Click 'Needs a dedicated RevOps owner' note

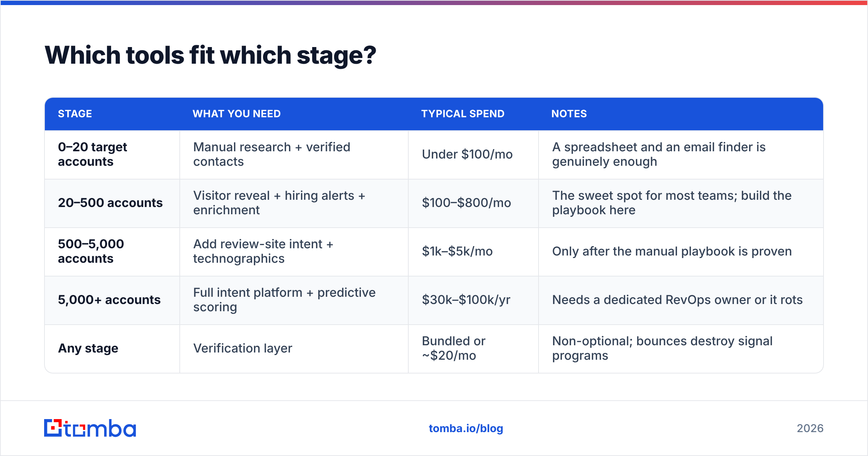click(681, 300)
